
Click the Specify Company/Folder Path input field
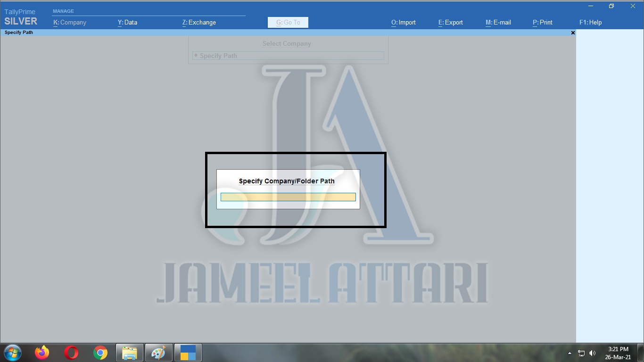pyautogui.click(x=288, y=197)
